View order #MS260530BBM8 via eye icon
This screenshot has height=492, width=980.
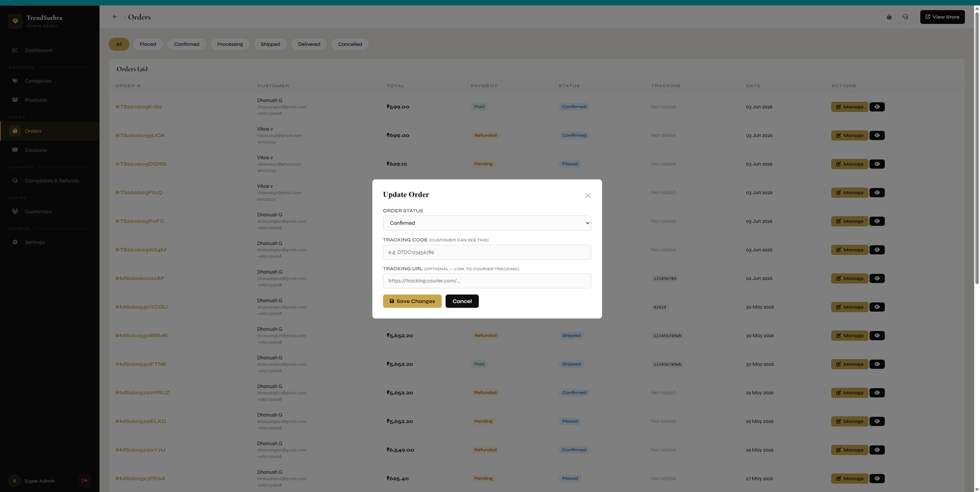[x=877, y=335]
